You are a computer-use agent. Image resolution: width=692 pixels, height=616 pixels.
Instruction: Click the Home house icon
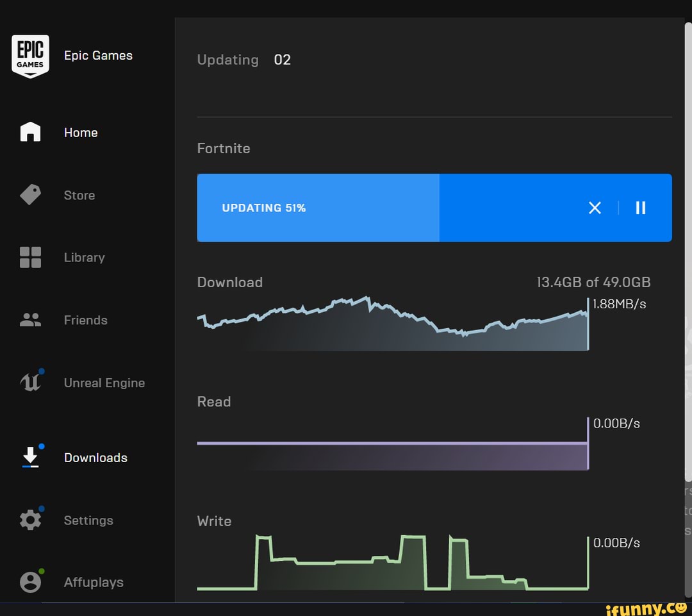(x=30, y=132)
